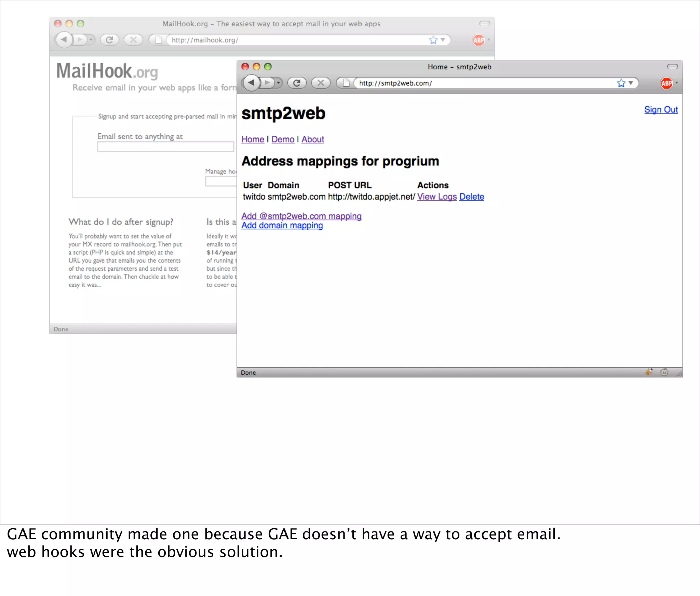Open history dropdown beside smtp2web forward button
This screenshot has height=596, width=700.
pos(279,83)
